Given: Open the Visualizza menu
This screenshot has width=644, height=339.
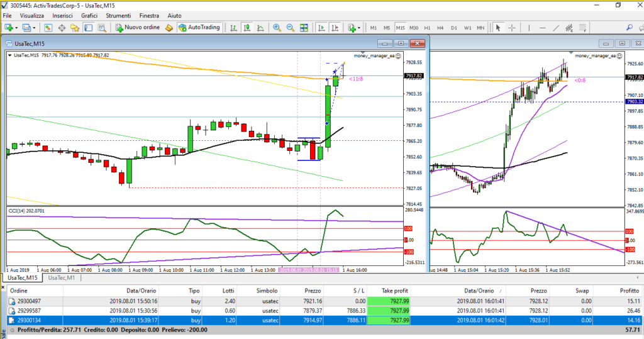Looking at the screenshot, I should 31,16.
